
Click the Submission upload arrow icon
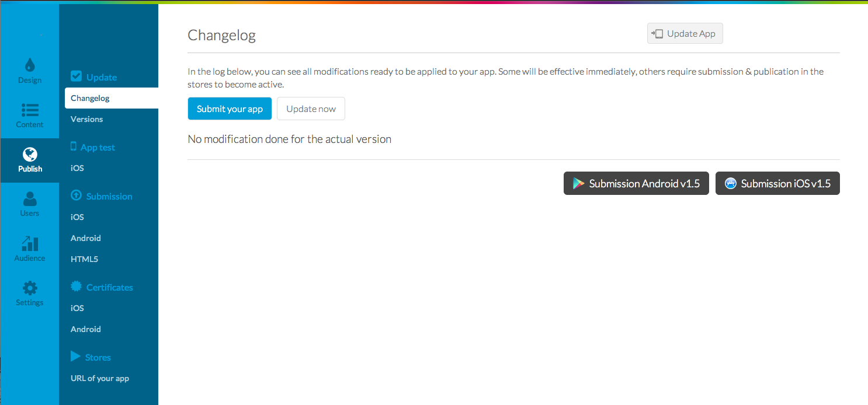click(x=76, y=195)
